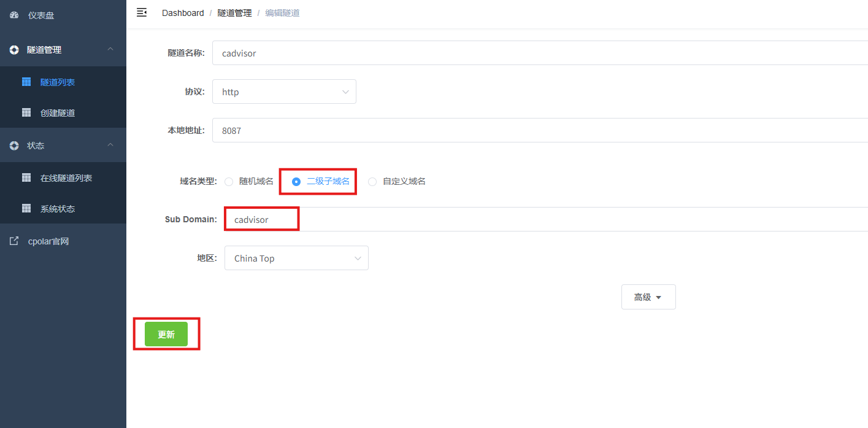
Task: Click the green 更新 update button
Action: click(166, 334)
